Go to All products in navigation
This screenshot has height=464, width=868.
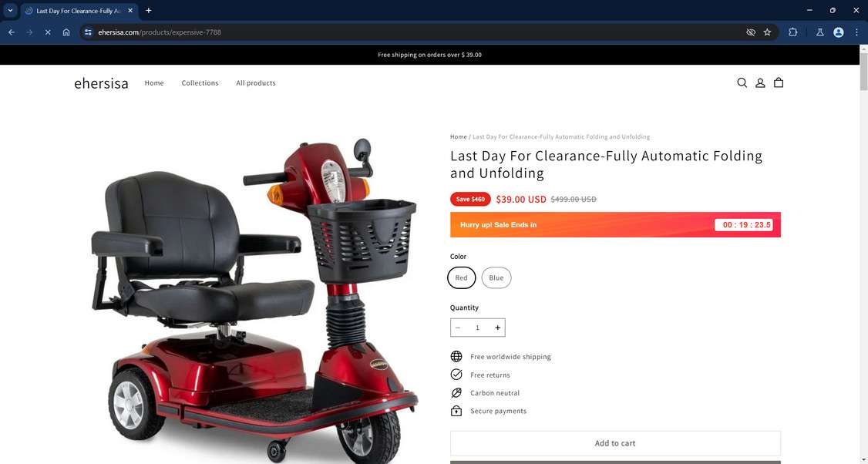[256, 83]
